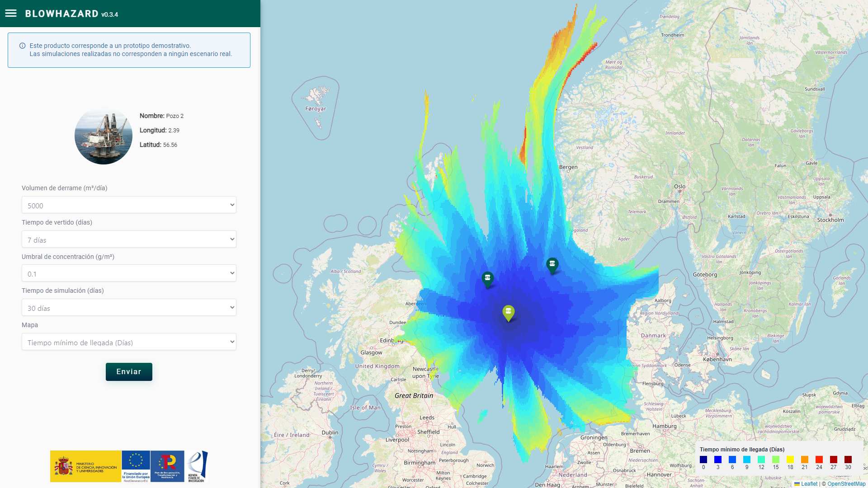The width and height of the screenshot is (868, 488).
Task: Open the Tiempo de vertido dropdown
Action: point(129,239)
